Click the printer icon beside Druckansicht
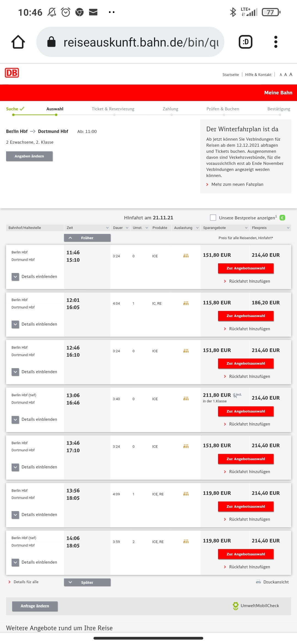This screenshot has width=297, height=644. [x=258, y=582]
